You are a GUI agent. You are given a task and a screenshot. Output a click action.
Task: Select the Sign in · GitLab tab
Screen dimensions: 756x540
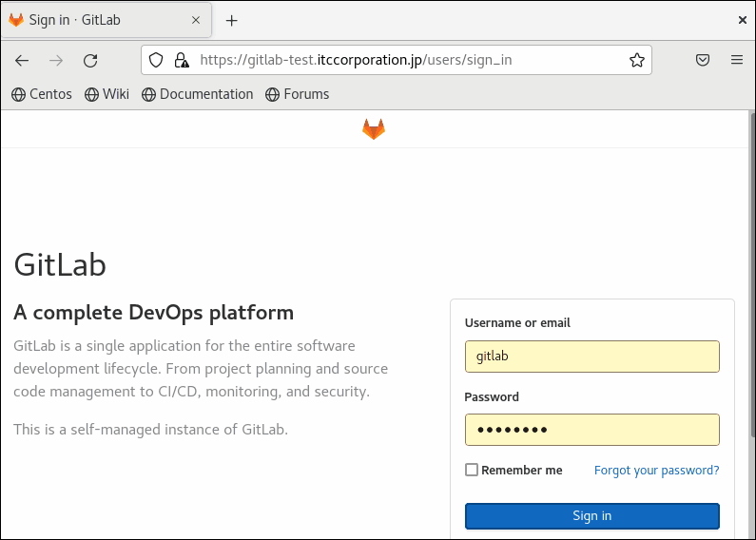(x=107, y=20)
